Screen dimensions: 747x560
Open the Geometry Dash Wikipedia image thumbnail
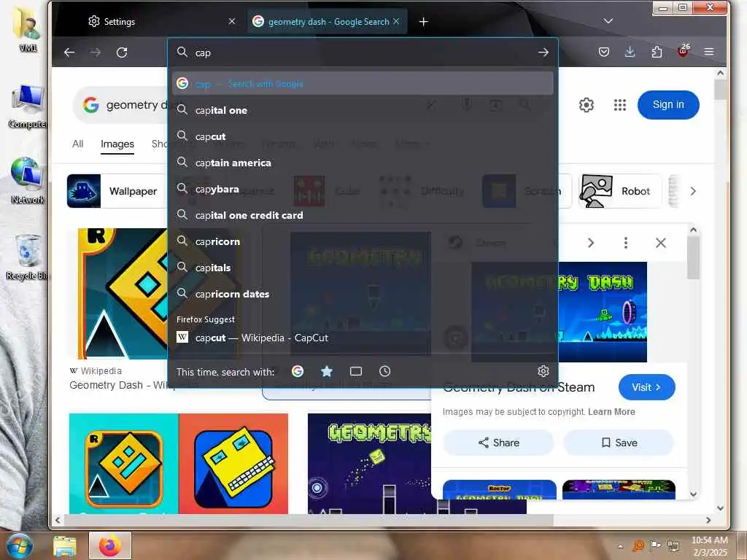coord(122,294)
